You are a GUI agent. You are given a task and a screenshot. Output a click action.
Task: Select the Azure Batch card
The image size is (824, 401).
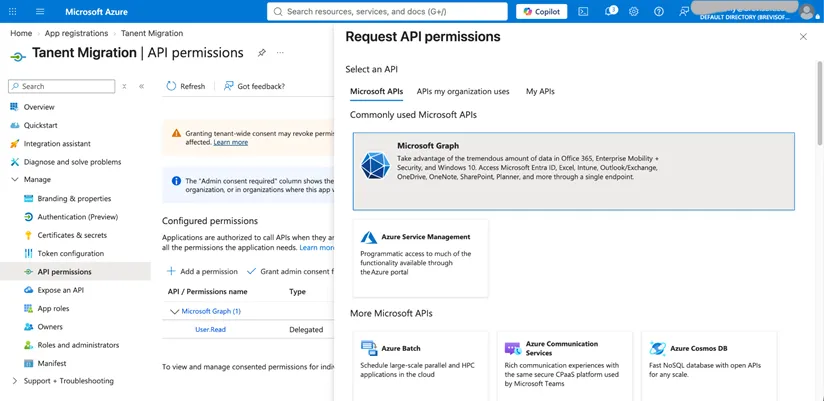coord(420,366)
